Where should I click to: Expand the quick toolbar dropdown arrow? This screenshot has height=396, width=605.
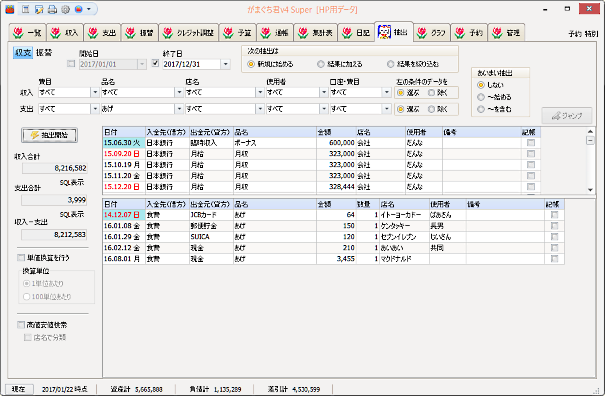tap(89, 9)
